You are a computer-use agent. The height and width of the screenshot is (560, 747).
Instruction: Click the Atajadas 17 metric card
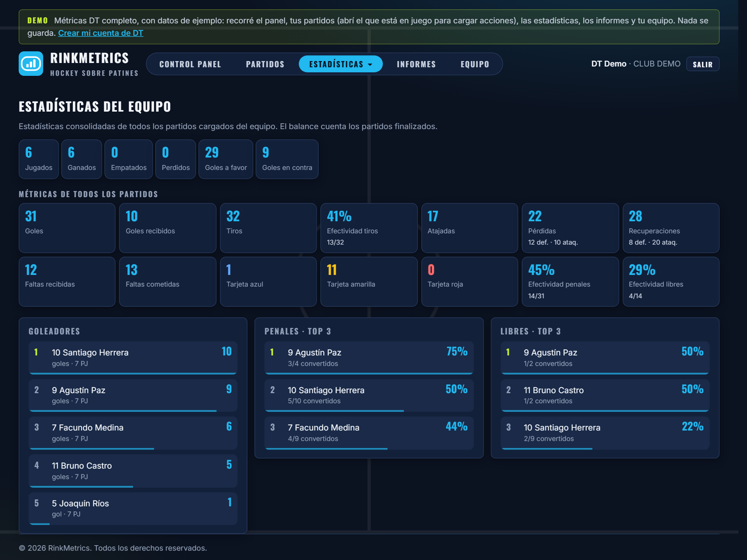coord(470,228)
